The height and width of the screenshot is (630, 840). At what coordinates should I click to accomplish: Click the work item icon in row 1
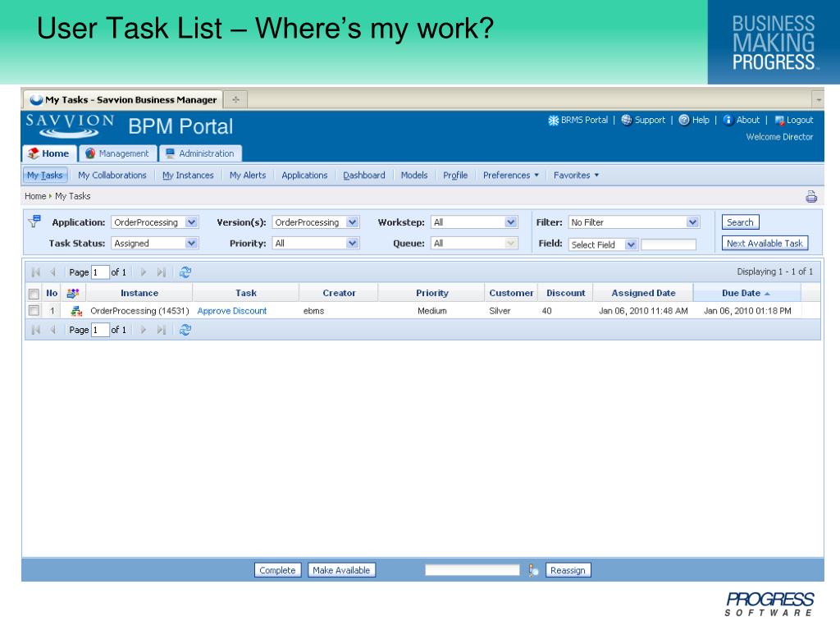tap(76, 311)
